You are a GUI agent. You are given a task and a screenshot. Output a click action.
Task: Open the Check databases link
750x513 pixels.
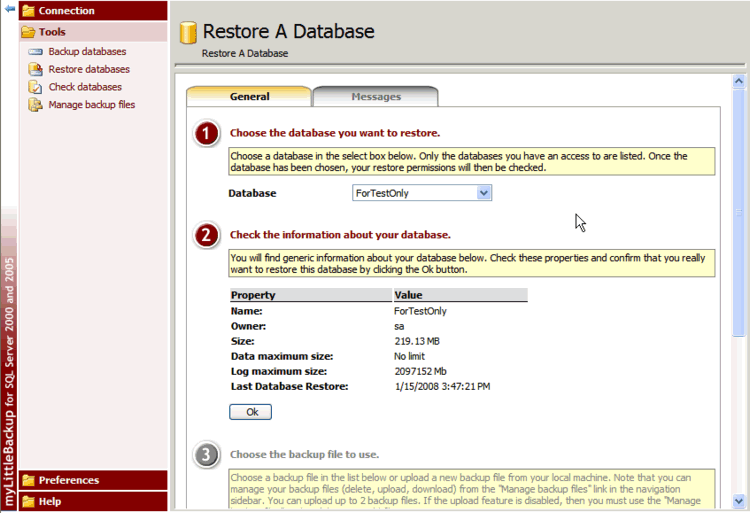click(x=85, y=87)
